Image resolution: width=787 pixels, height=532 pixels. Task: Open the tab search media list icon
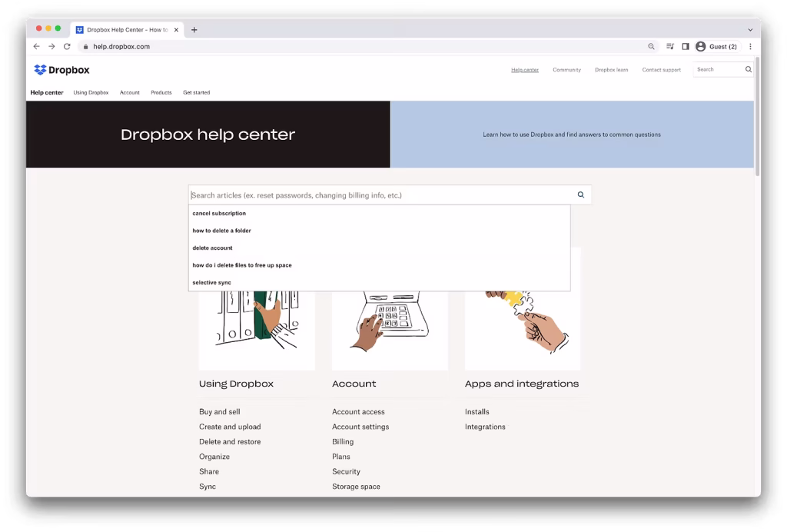pyautogui.click(x=670, y=46)
